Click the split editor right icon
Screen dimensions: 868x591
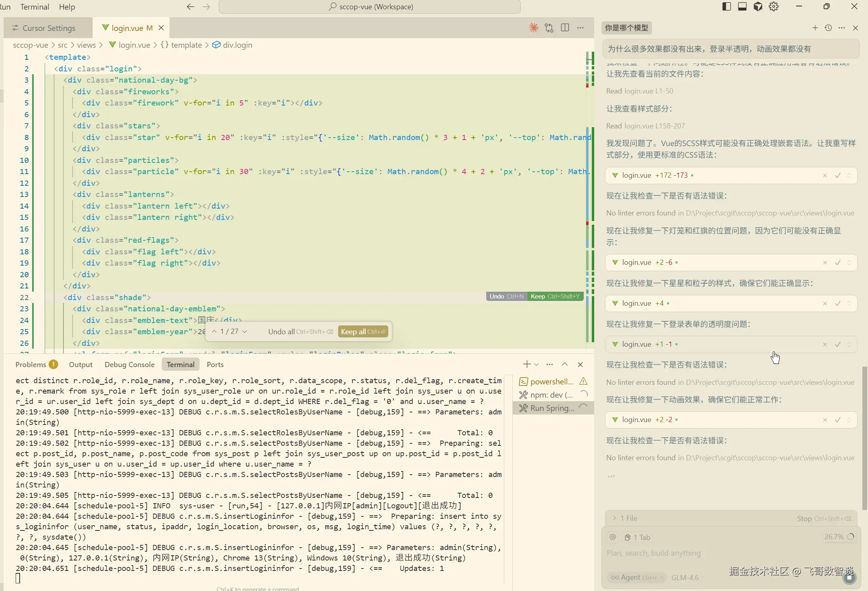click(x=565, y=28)
